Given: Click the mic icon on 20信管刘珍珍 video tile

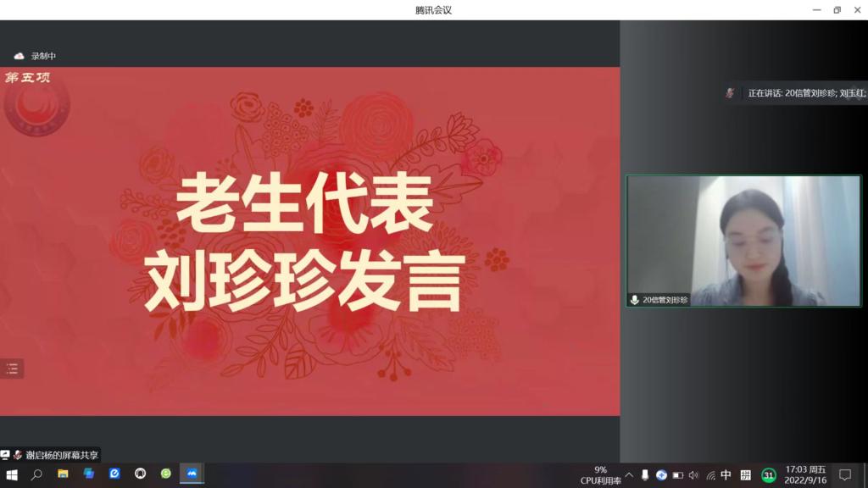Looking at the screenshot, I should (634, 300).
